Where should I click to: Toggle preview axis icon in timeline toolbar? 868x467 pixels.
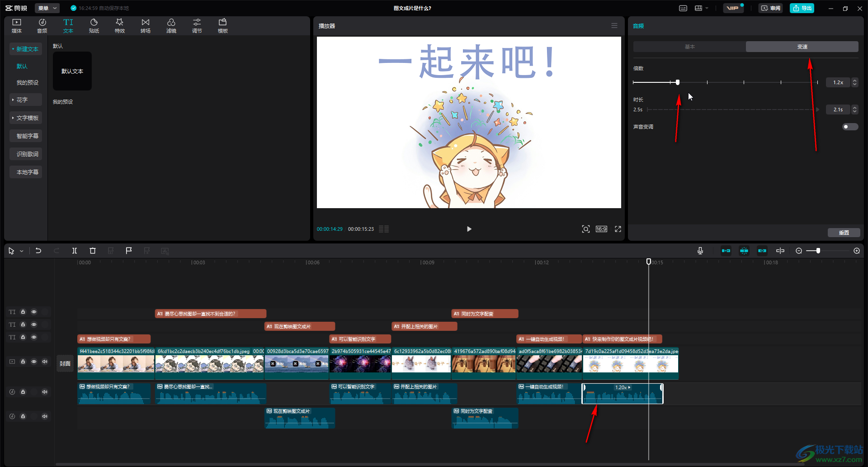tap(780, 251)
